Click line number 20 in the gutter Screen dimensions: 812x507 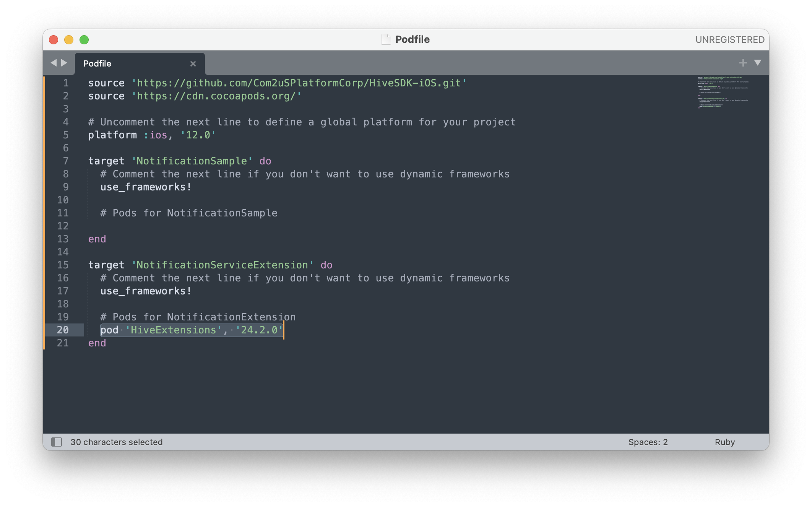(63, 330)
